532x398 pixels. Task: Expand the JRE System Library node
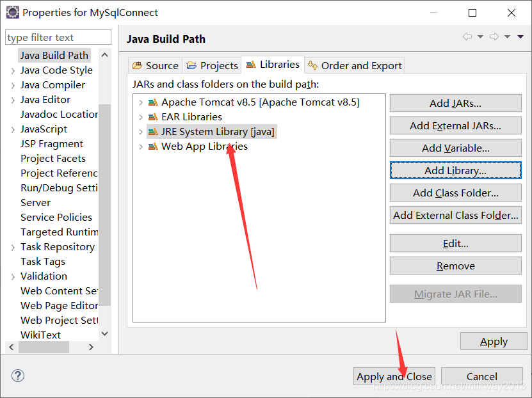[140, 131]
